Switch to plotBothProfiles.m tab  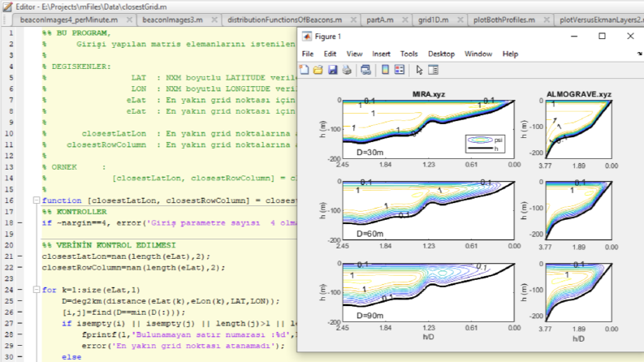[504, 19]
